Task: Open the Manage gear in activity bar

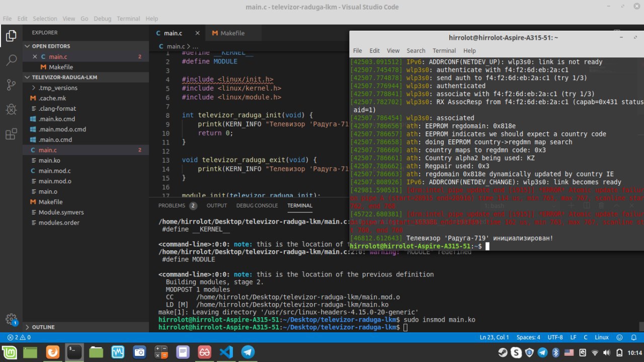Action: click(11, 319)
